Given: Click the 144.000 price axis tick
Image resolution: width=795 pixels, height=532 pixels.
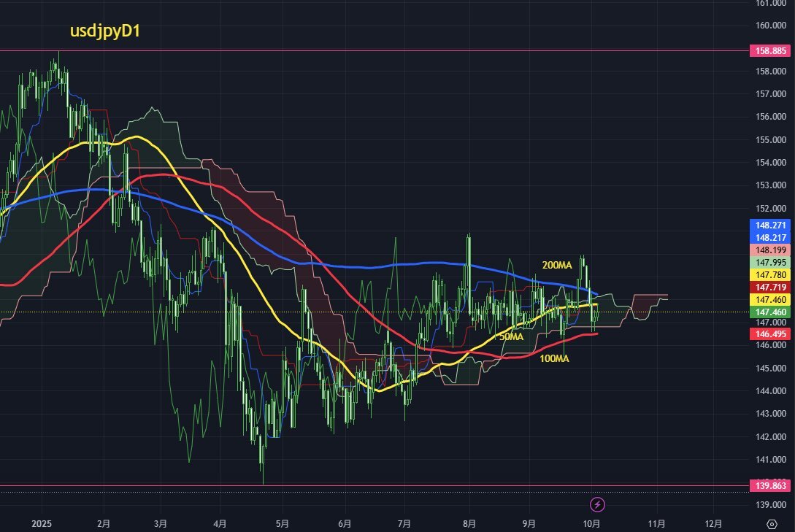Looking at the screenshot, I should tap(771, 391).
